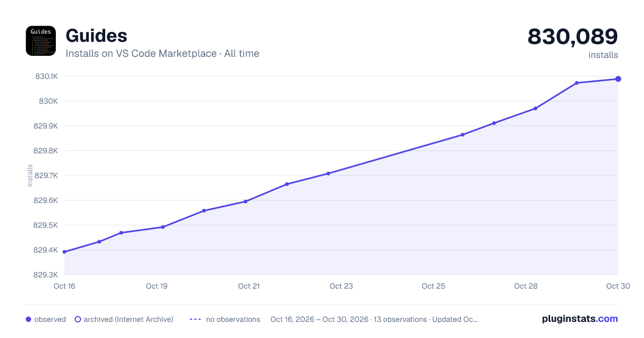Select the data point just before Oct 30
The height and width of the screenshot is (338, 644).
click(577, 83)
